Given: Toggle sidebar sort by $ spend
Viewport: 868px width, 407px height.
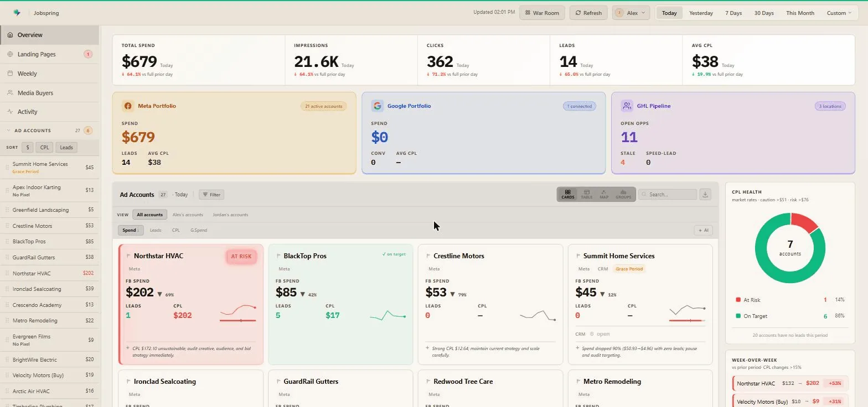Looking at the screenshot, I should [27, 148].
